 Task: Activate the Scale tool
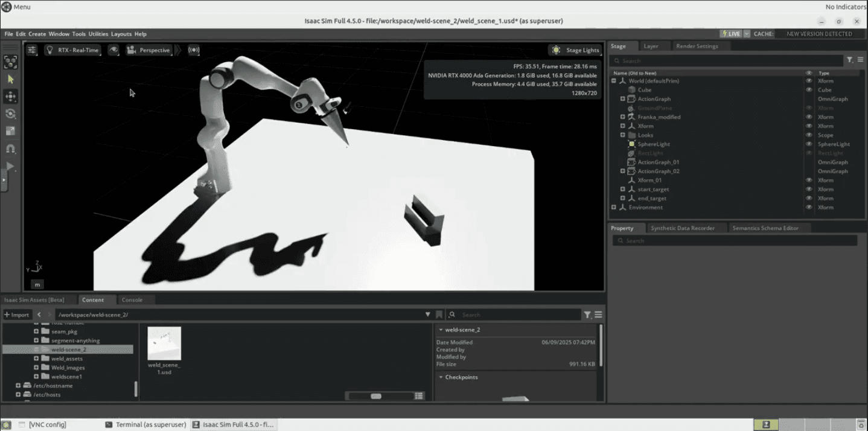pos(11,131)
